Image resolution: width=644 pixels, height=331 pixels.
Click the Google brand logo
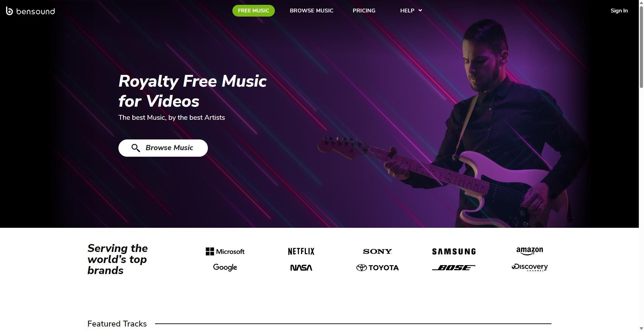pos(225,267)
